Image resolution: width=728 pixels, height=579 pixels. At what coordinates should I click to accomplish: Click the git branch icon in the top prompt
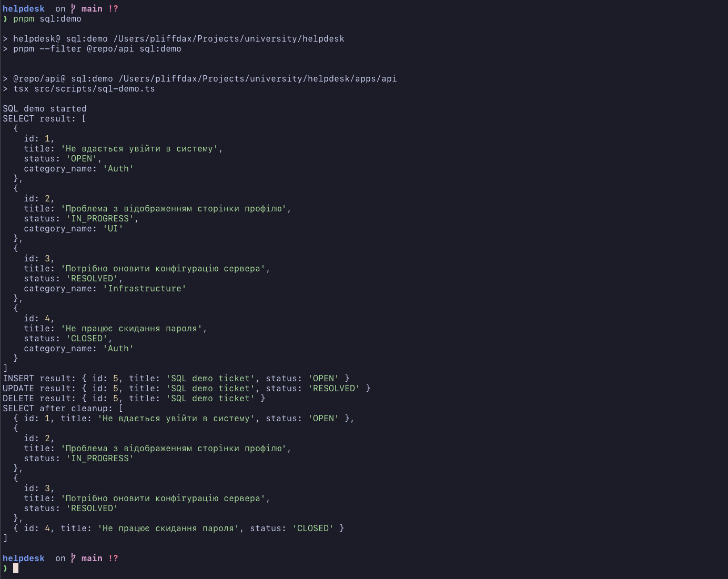click(74, 9)
